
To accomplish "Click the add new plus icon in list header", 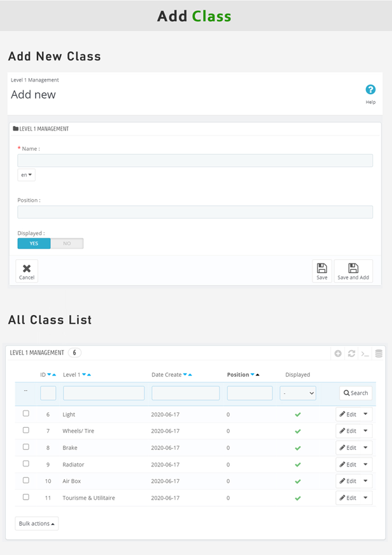I will click(x=338, y=353).
